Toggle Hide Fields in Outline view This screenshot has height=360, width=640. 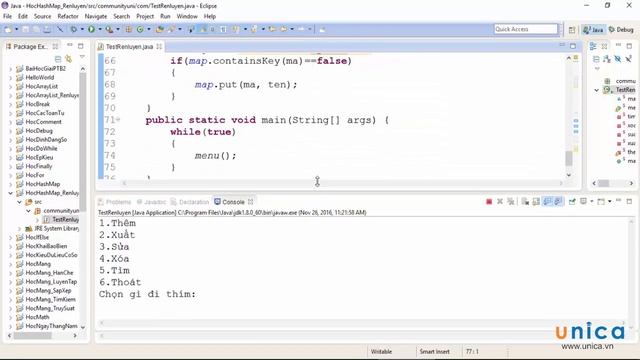coord(618,59)
